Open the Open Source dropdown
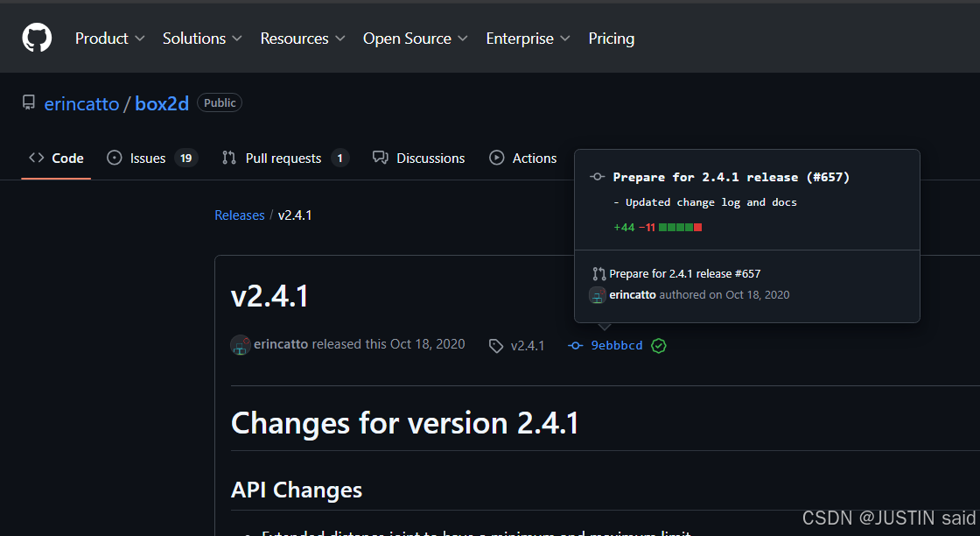 (416, 39)
